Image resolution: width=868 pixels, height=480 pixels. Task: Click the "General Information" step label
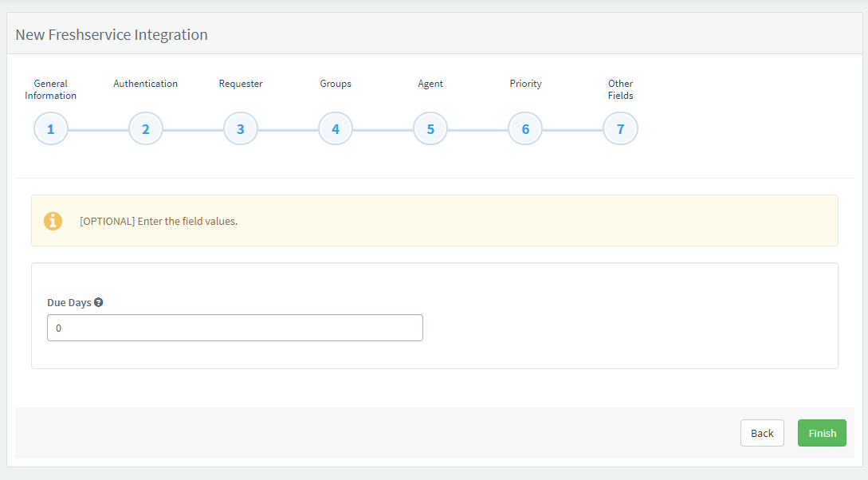[51, 89]
